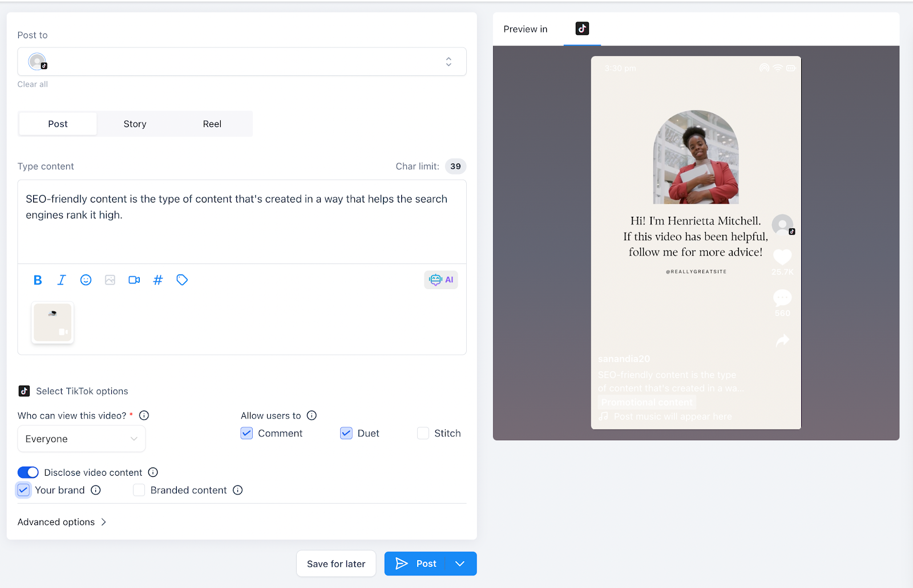This screenshot has width=913, height=588.
Task: Expand the Post to account selector
Action: click(x=242, y=62)
